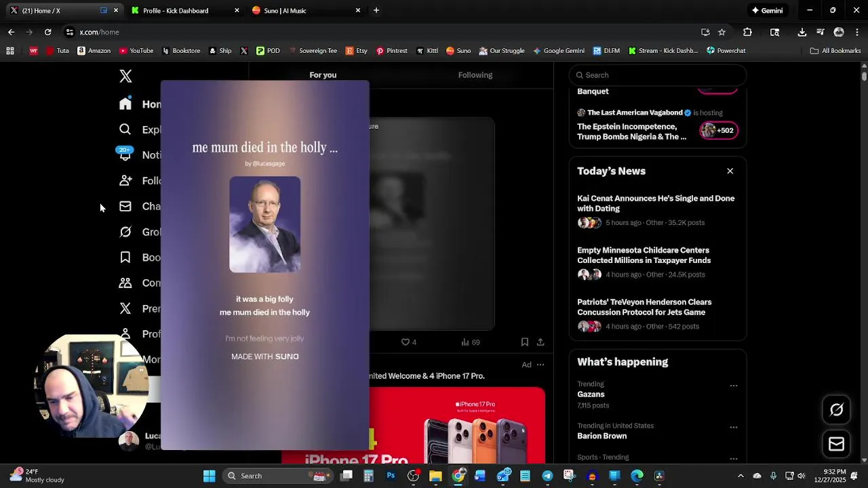The height and width of the screenshot is (488, 868).
Task: Show hidden system tray icons
Action: [741, 476]
